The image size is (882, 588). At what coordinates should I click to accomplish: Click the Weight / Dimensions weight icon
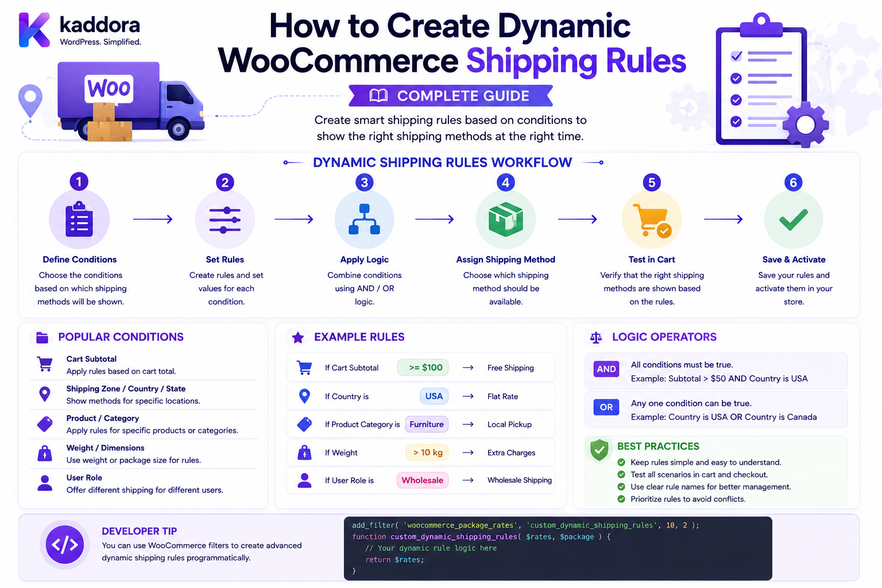45,454
